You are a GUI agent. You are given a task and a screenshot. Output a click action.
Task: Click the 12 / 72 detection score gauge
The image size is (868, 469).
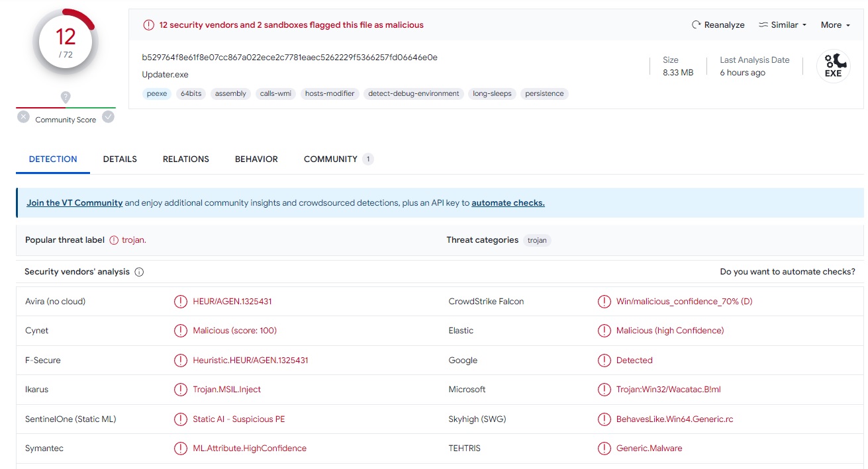point(66,42)
